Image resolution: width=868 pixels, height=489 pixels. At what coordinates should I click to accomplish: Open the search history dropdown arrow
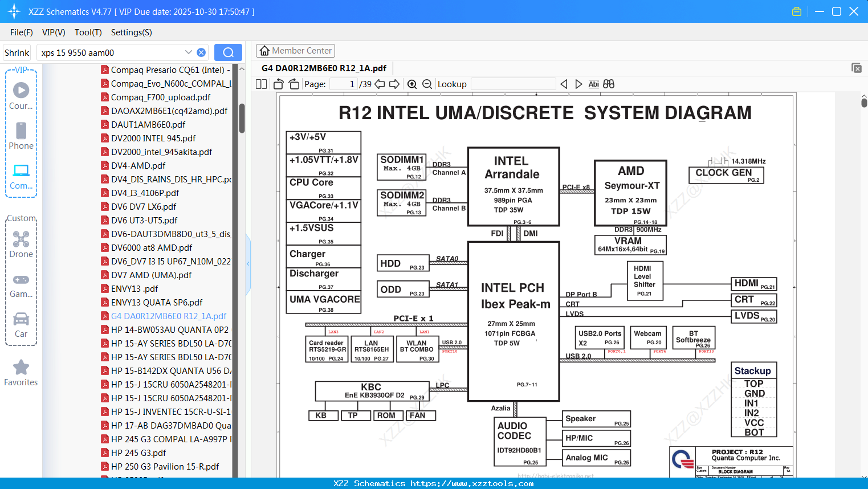click(x=189, y=52)
